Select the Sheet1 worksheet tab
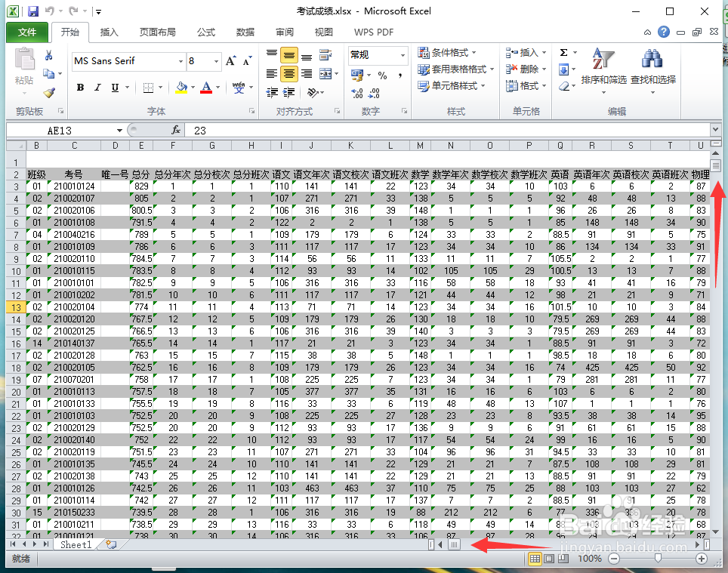 point(76,545)
